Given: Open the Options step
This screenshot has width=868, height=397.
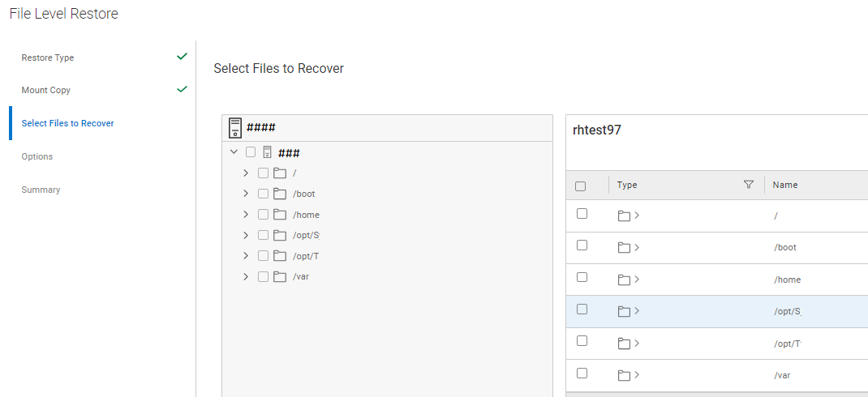Looking at the screenshot, I should click(x=37, y=156).
